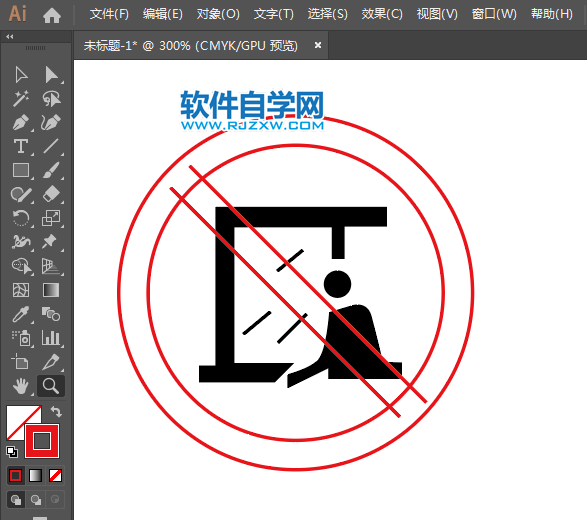
Task: Select the Direct Selection tool
Action: click(x=51, y=74)
